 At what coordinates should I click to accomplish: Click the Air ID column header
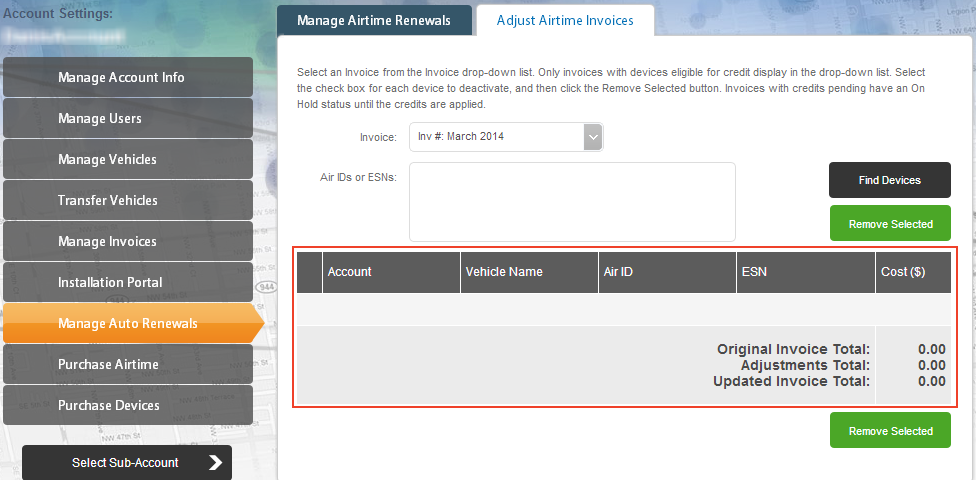pyautogui.click(x=668, y=272)
